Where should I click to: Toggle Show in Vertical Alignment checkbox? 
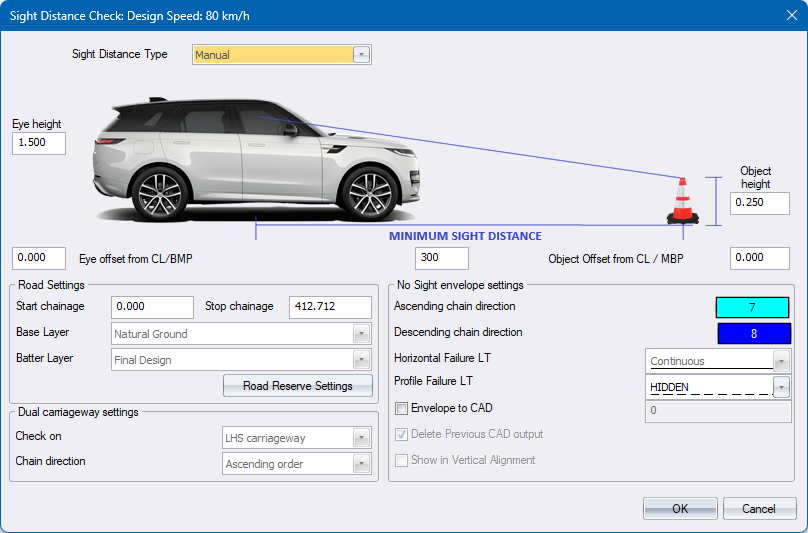click(x=402, y=460)
